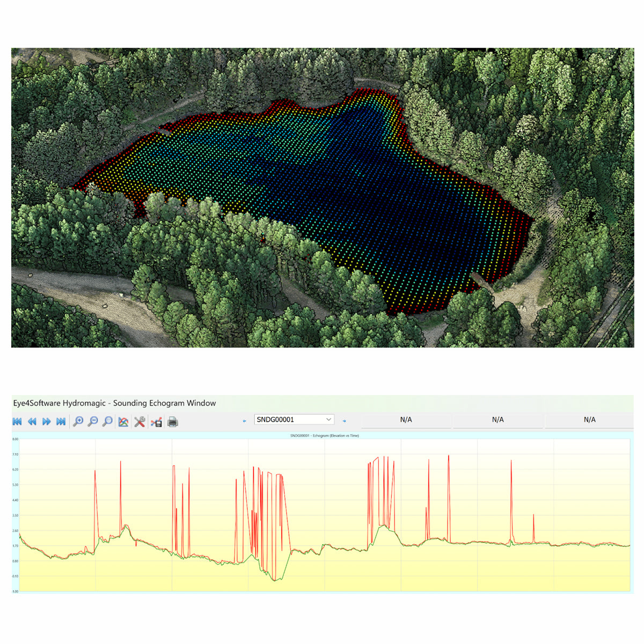This screenshot has height=644, width=644.
Task: Select previous sounding with left arrow
Action: click(x=245, y=421)
